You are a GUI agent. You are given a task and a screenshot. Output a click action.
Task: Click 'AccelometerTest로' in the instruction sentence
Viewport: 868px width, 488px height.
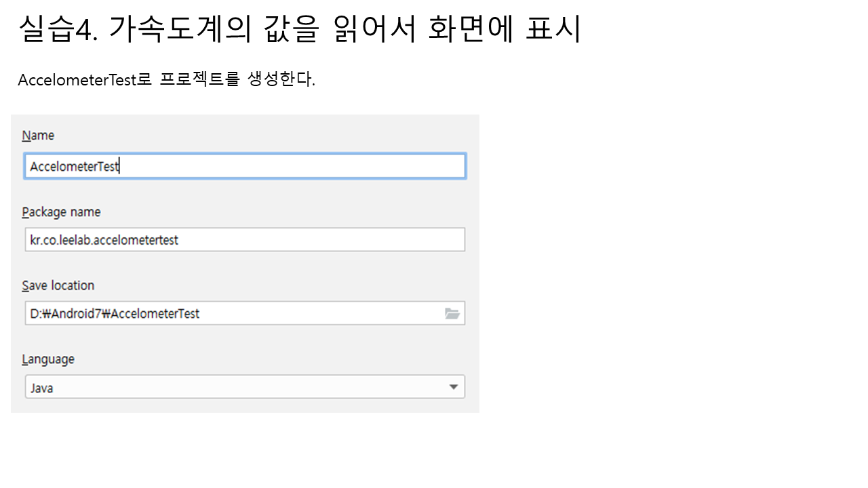[86, 80]
